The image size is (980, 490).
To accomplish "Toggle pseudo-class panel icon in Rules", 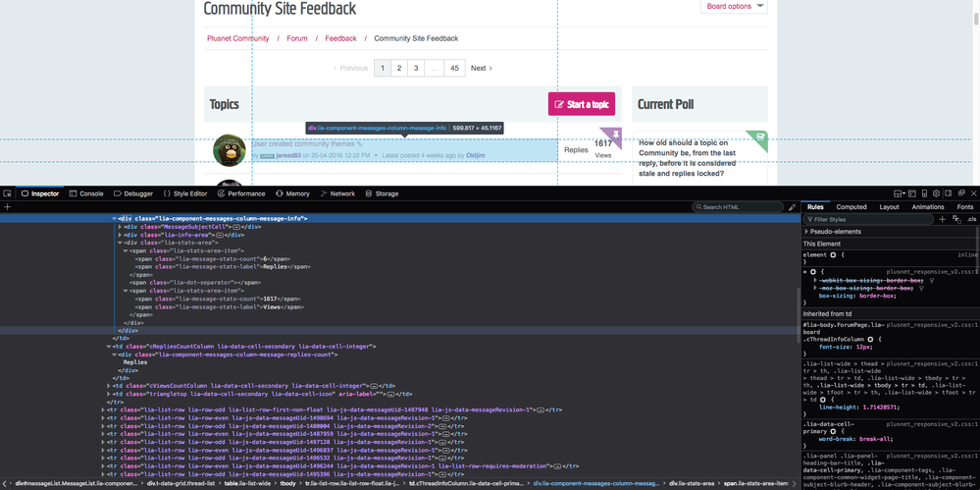I will pos(956,220).
